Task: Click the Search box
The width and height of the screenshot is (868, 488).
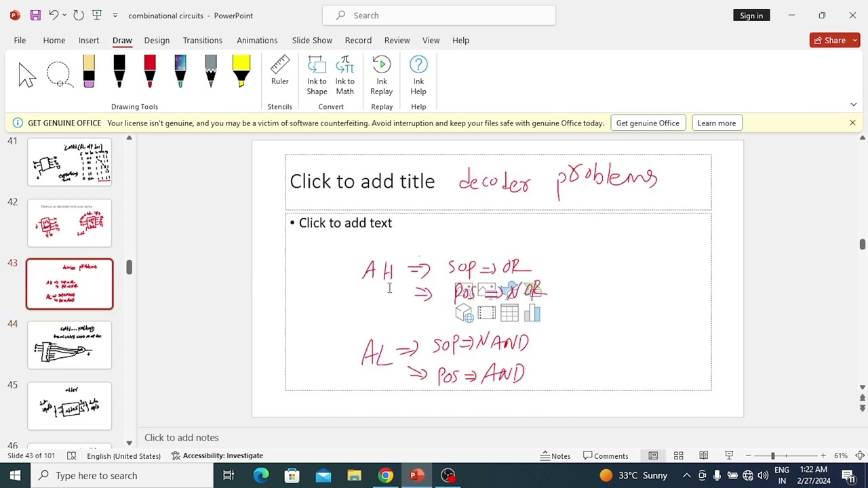Action: [x=439, y=15]
